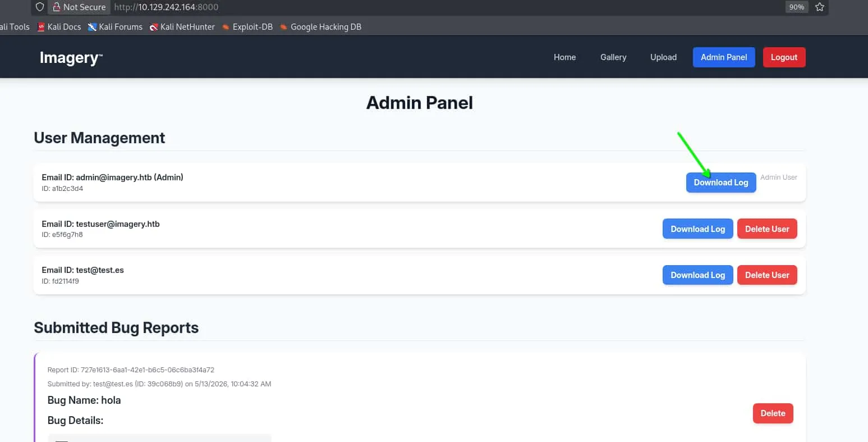
Task: Download log for admin@imagery.htb
Action: [x=721, y=183]
